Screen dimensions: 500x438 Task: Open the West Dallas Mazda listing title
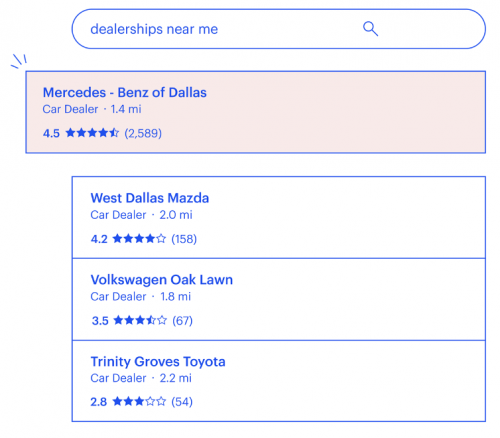pos(150,198)
